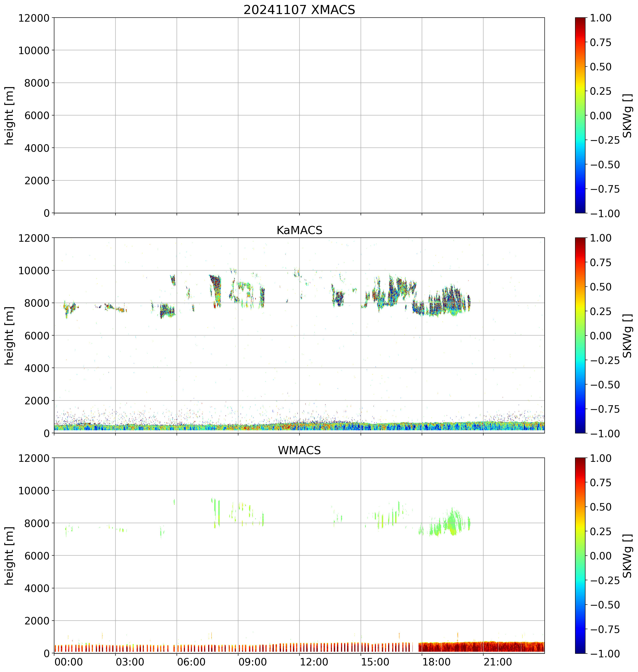The width and height of the screenshot is (638, 672).
Task: Click the 21:00 time axis label
Action: point(498,662)
